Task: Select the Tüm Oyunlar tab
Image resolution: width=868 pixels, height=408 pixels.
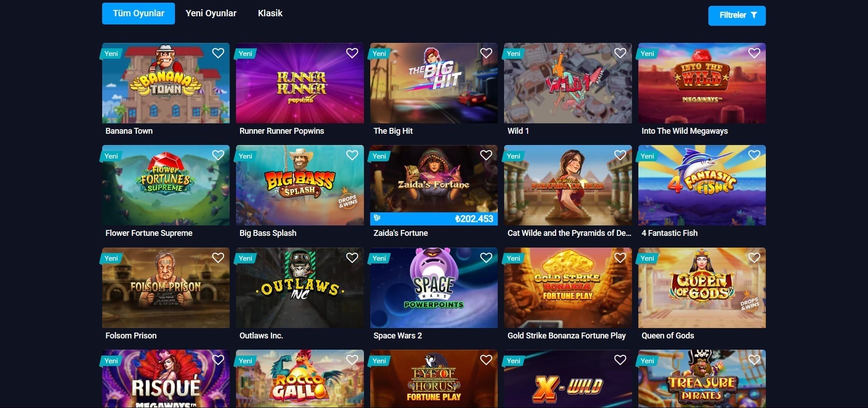Action: click(138, 14)
